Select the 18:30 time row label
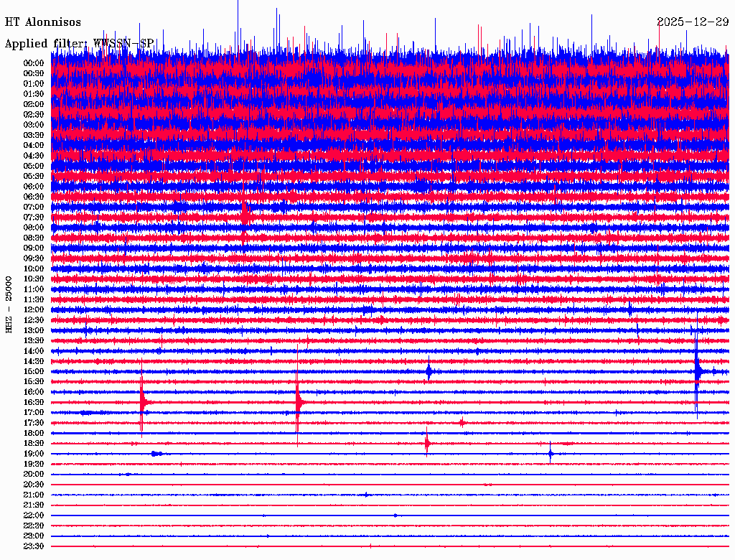Image resolution: width=735 pixels, height=560 pixels. [34, 444]
